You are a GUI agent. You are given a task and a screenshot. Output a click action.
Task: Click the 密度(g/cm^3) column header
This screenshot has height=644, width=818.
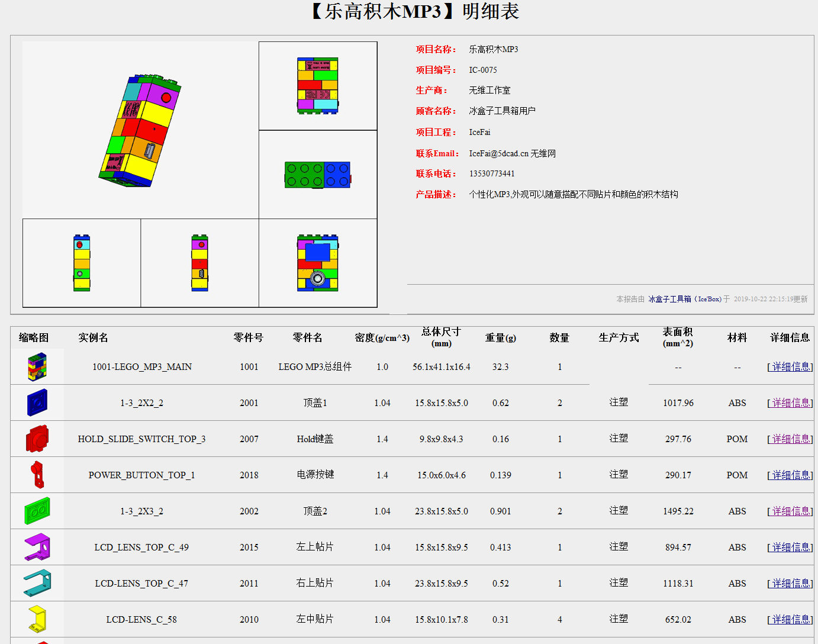pyautogui.click(x=382, y=338)
